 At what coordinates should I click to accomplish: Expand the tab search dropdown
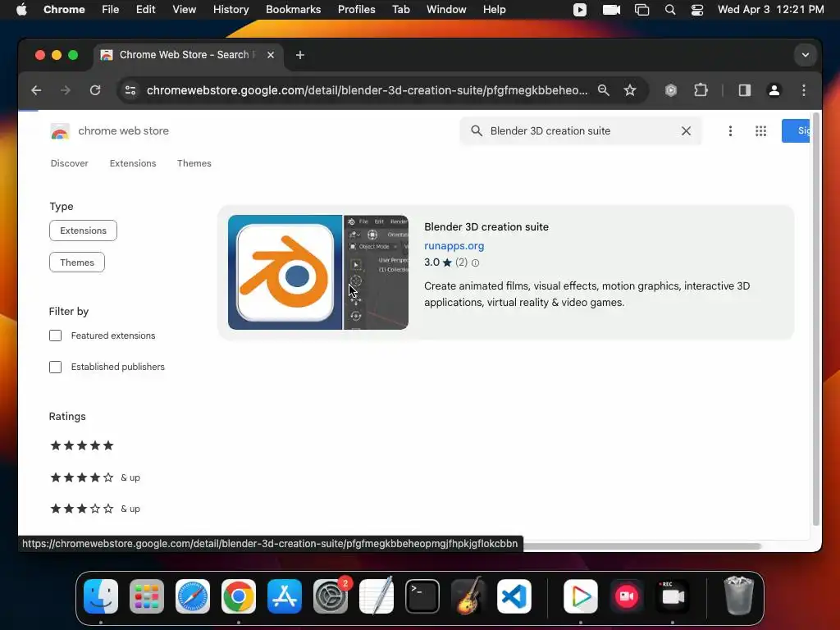(x=806, y=55)
